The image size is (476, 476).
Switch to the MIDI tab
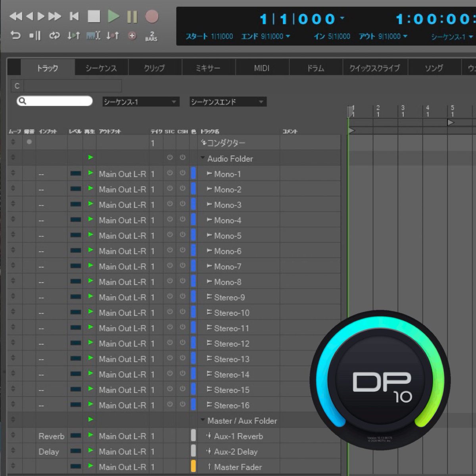coord(262,68)
